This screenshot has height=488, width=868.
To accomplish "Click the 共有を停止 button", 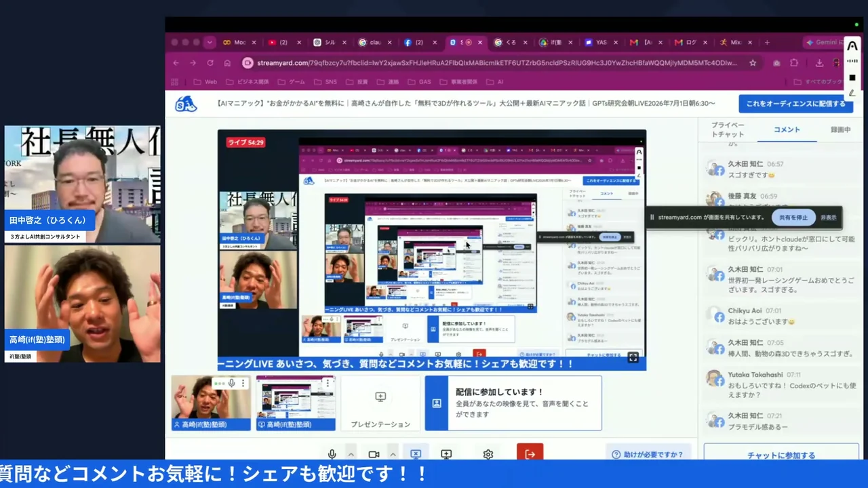I will pos(793,218).
